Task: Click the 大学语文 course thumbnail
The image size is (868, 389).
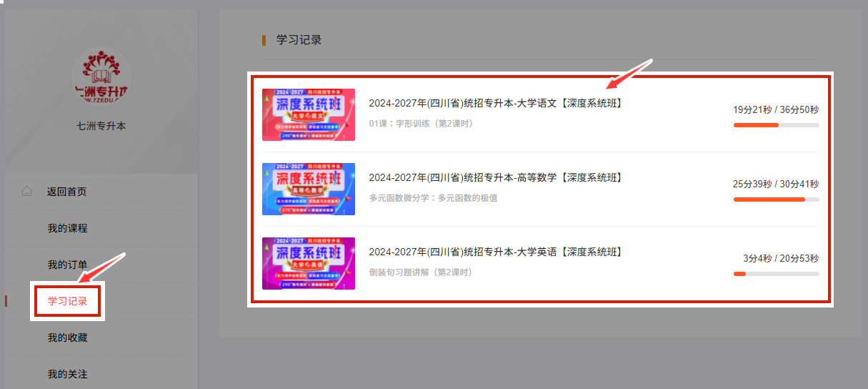Action: point(309,114)
